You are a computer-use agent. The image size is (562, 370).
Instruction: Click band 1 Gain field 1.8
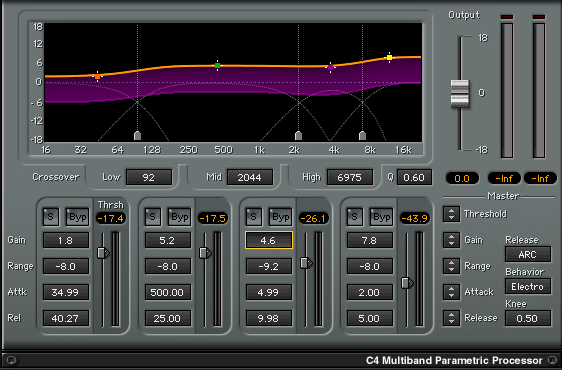tap(66, 240)
